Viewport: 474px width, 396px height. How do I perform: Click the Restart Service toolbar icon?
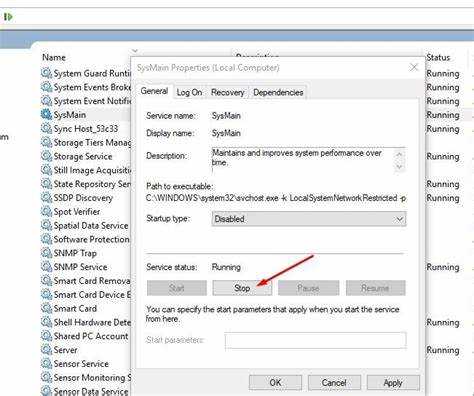pos(8,16)
